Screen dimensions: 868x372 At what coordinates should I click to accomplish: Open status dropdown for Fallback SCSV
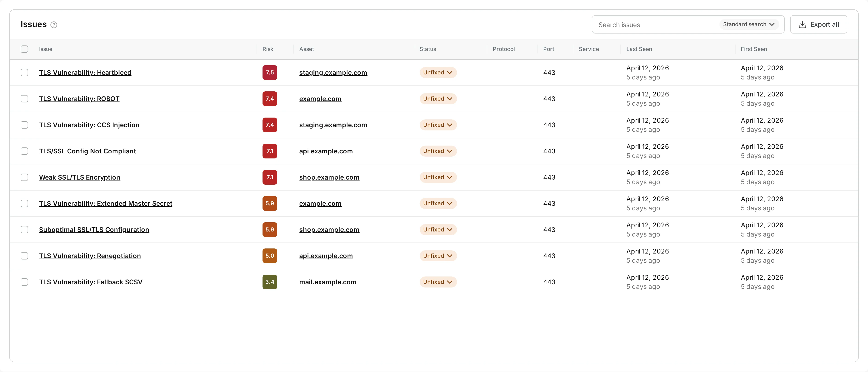[438, 282]
